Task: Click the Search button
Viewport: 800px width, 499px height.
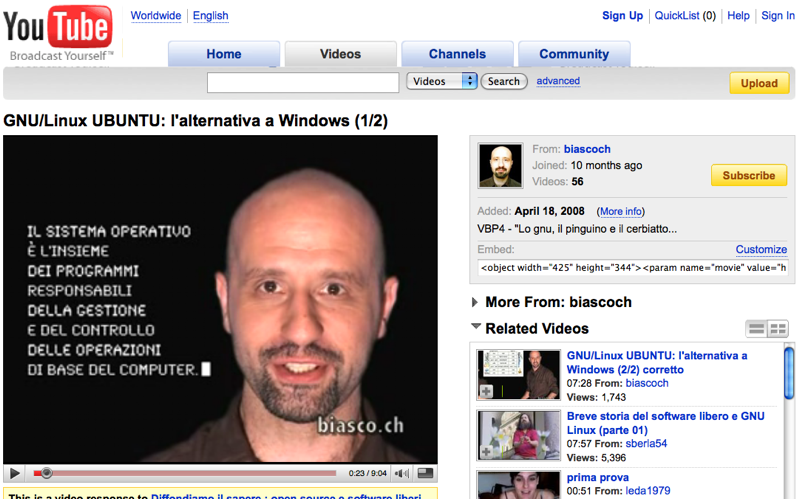Action: (504, 81)
